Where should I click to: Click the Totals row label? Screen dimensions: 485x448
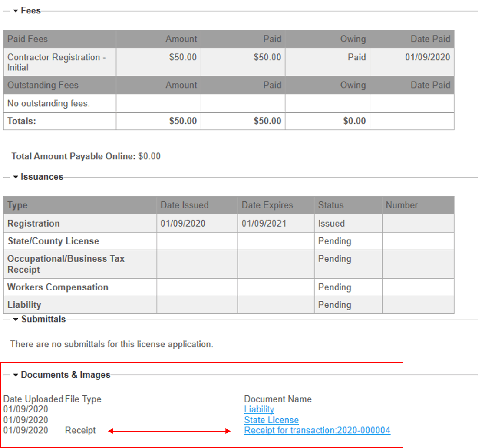click(x=22, y=121)
